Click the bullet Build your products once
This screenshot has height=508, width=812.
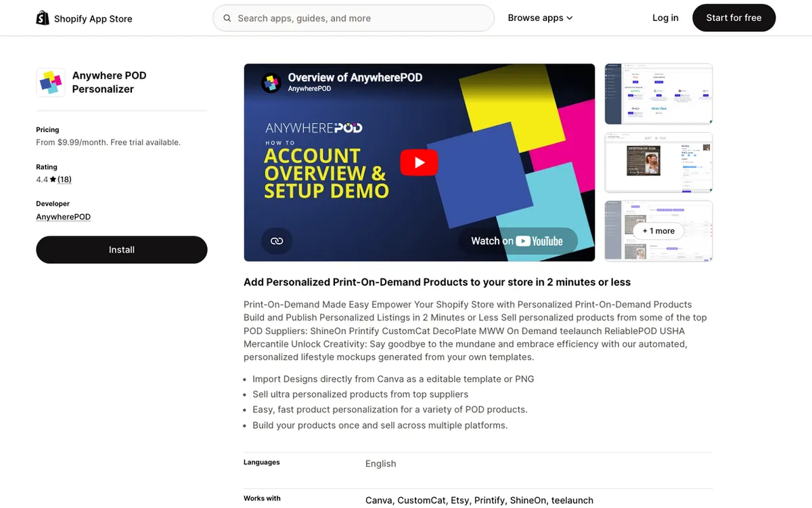[380, 425]
